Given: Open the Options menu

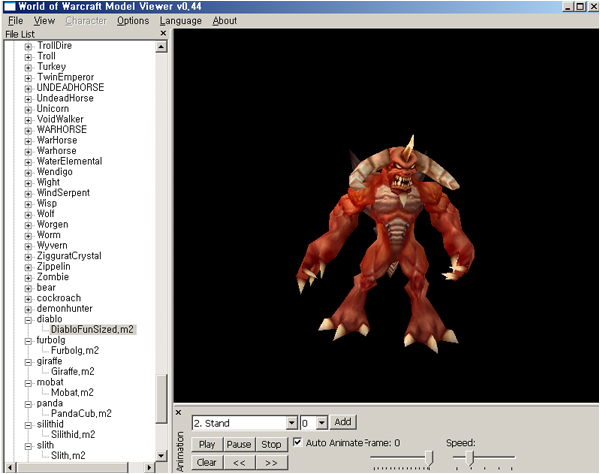Looking at the screenshot, I should click(132, 20).
